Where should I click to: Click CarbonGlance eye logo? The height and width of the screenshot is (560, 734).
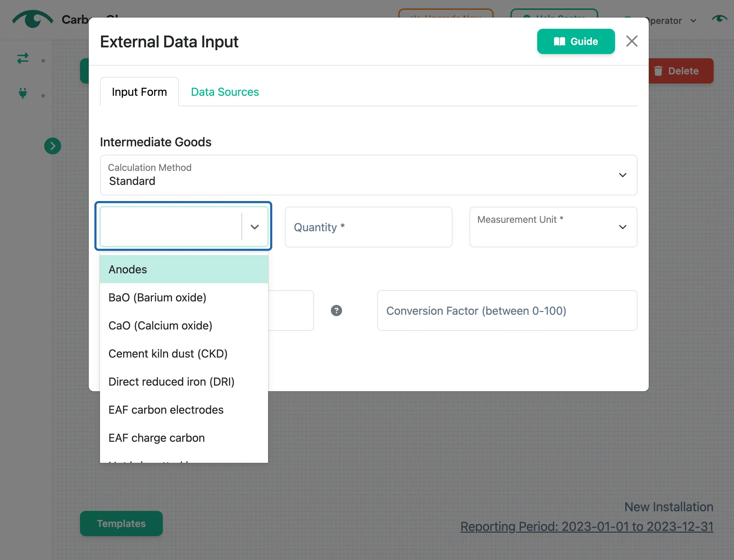point(32,19)
